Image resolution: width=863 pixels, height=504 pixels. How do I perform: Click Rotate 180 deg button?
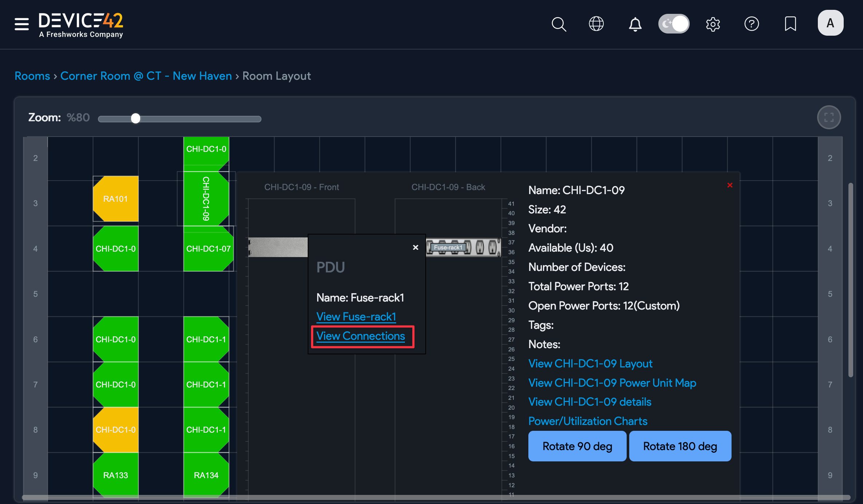[680, 446]
